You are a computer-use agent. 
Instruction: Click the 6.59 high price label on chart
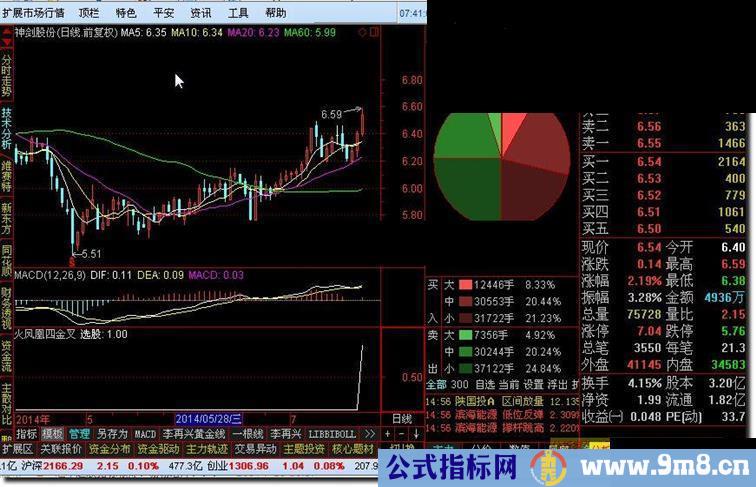(x=331, y=114)
